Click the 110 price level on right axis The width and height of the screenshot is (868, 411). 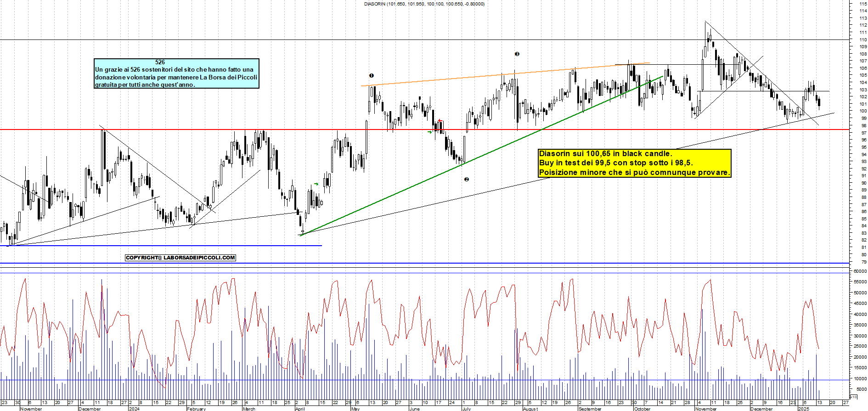pos(863,39)
